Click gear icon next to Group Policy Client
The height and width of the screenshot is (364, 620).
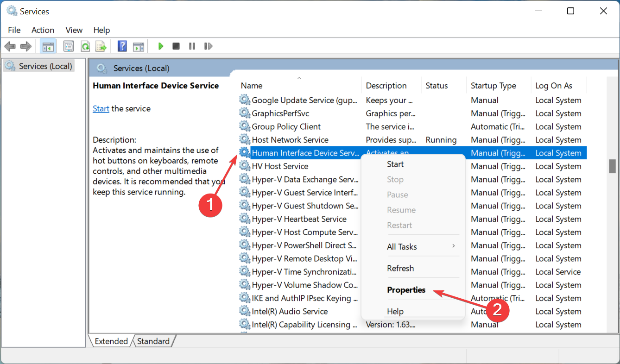coord(244,126)
